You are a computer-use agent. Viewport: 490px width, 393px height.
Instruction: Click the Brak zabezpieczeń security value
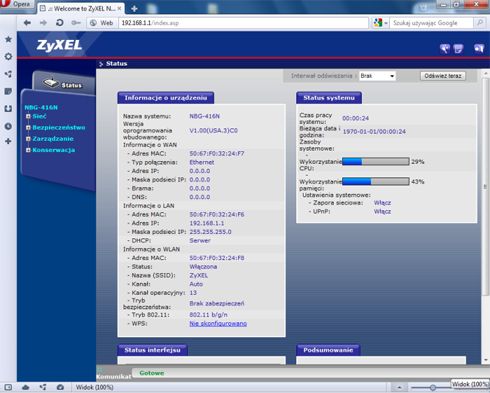pos(217,304)
